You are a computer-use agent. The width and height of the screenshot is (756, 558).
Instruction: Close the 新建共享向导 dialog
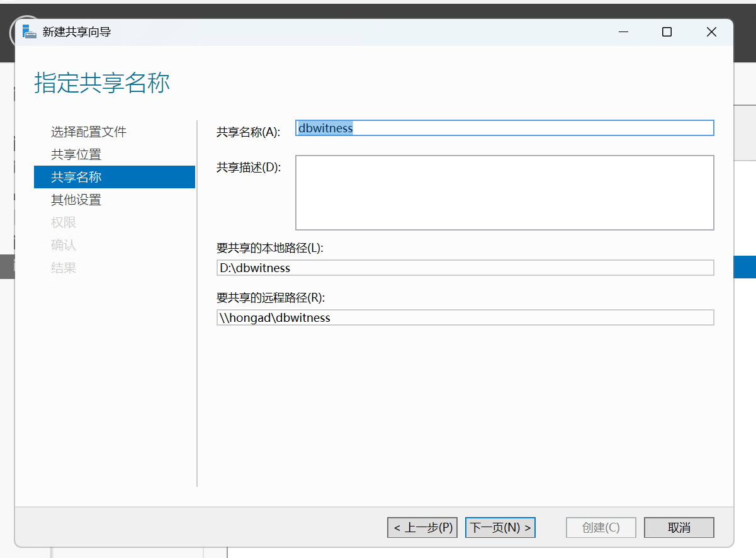(711, 32)
